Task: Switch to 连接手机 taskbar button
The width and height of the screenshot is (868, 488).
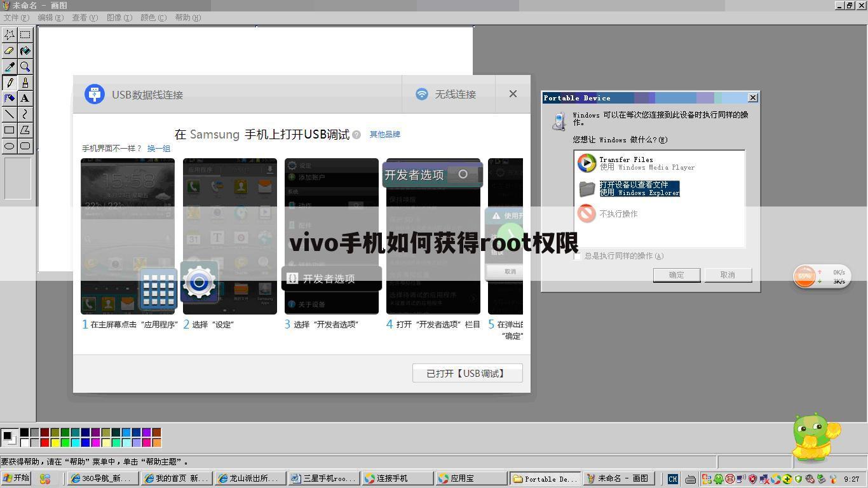Action: [x=397, y=478]
